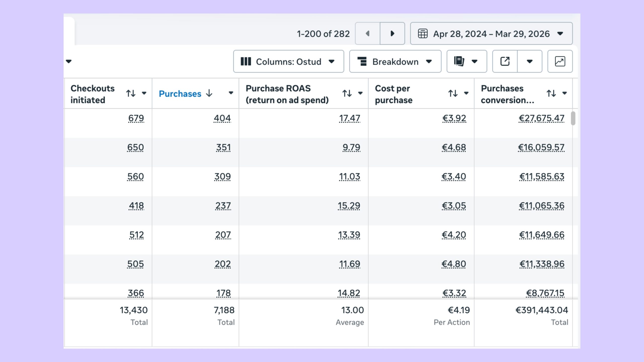The image size is (644, 362).
Task: Sort by Purchase ROAS arrows
Action: [347, 94]
